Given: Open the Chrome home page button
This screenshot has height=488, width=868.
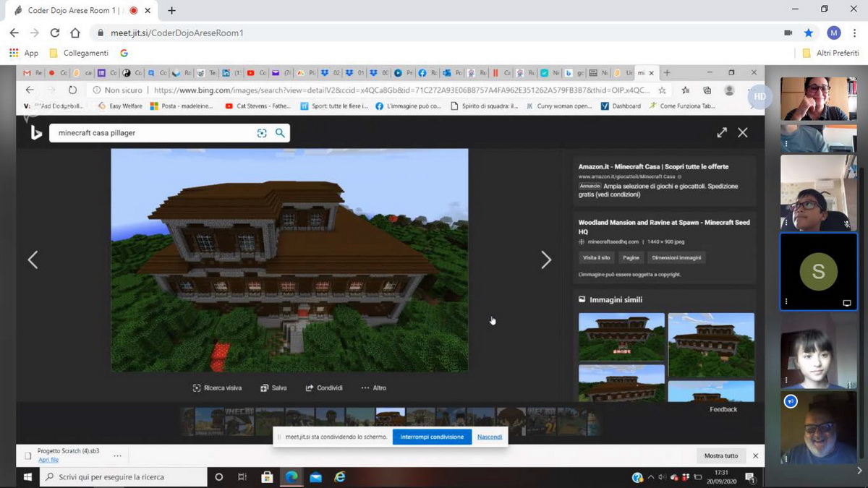Looking at the screenshot, I should pos(75,33).
